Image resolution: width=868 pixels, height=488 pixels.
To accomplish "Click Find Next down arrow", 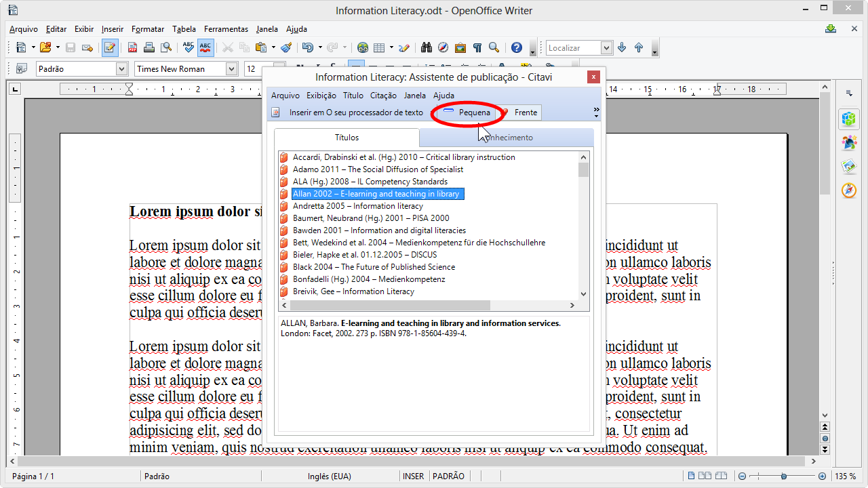I will click(622, 47).
